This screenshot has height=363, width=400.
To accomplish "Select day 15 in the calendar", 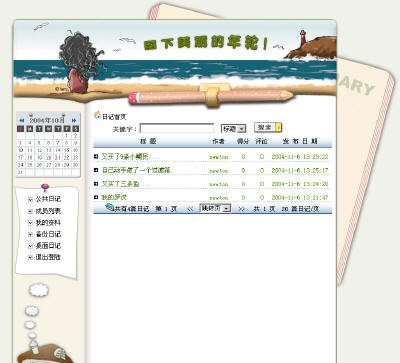I will pos(67,150).
